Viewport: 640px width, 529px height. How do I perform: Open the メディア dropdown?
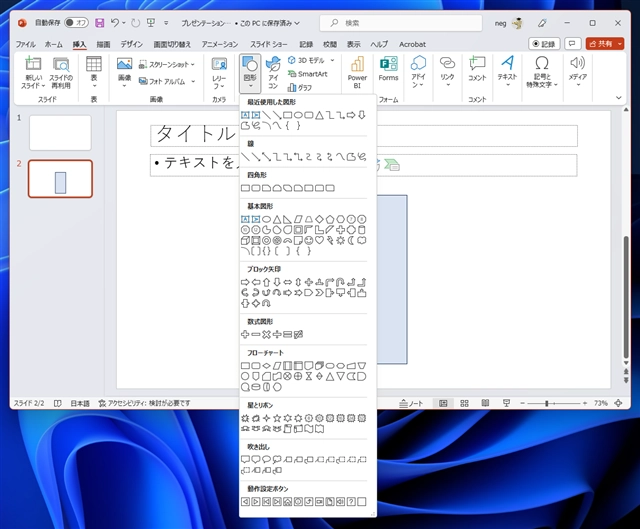click(x=578, y=72)
